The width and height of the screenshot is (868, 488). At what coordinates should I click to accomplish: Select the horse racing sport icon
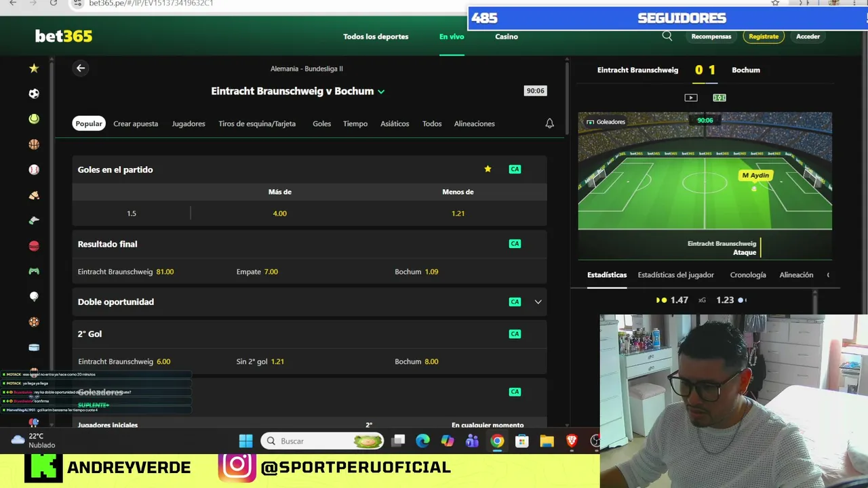[x=34, y=195]
